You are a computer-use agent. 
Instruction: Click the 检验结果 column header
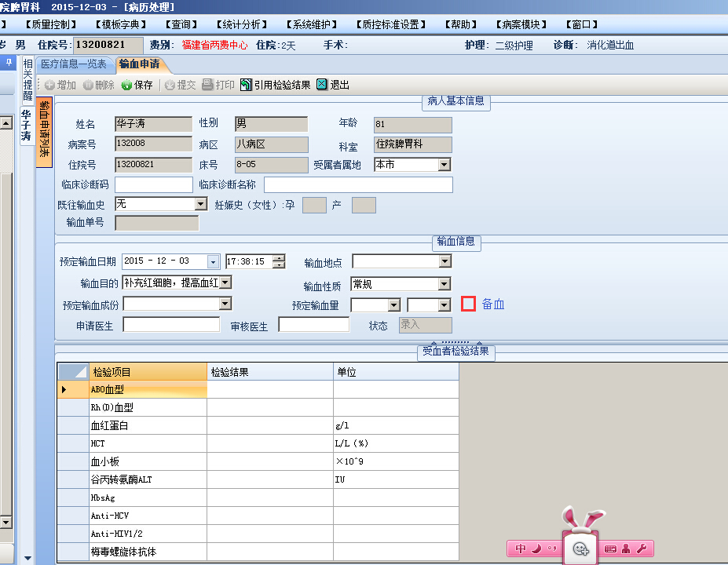(x=270, y=372)
